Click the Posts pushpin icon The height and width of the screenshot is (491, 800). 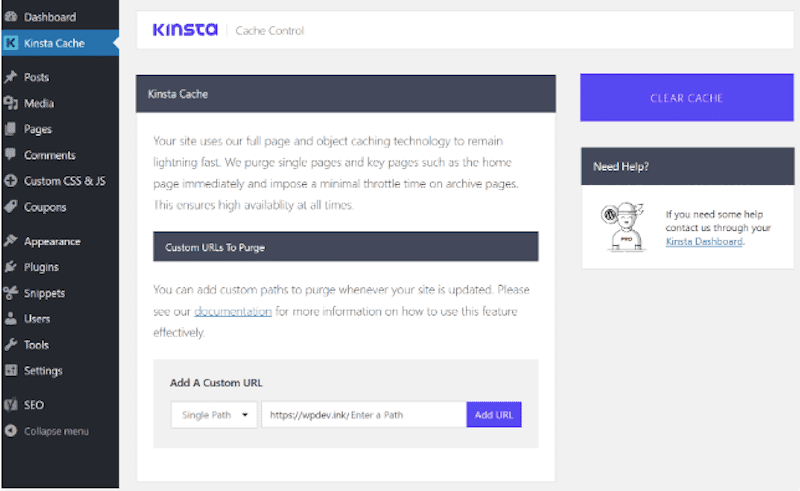11,77
